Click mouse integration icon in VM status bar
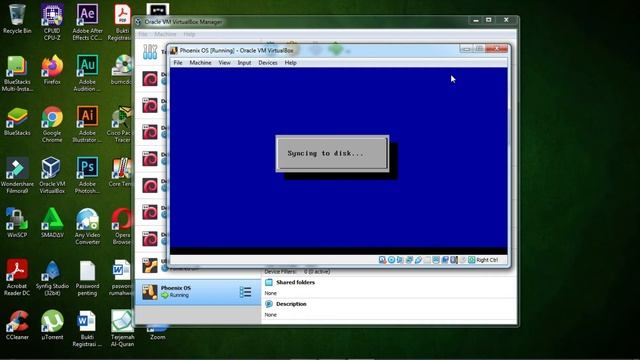The width and height of the screenshot is (640, 360). click(x=463, y=260)
